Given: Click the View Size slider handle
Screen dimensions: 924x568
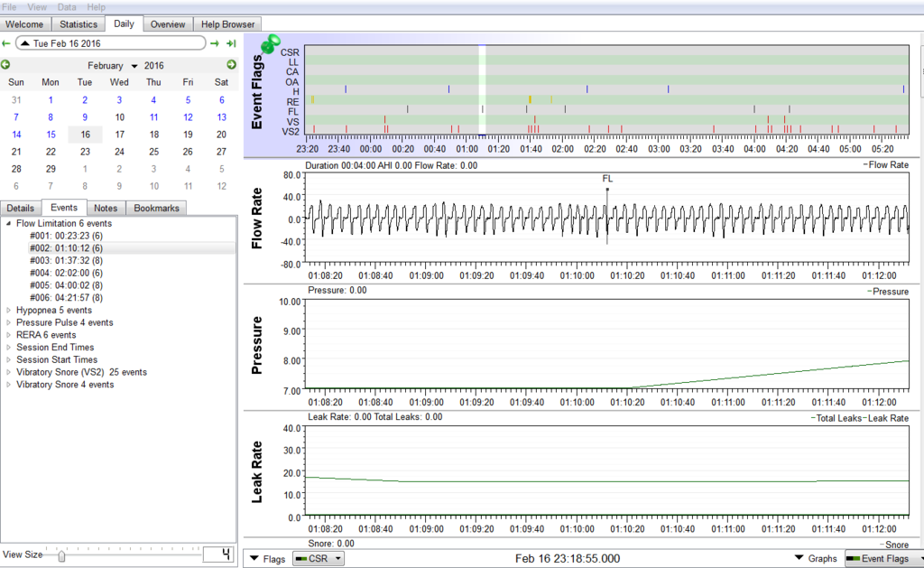Looking at the screenshot, I should click(61, 555).
